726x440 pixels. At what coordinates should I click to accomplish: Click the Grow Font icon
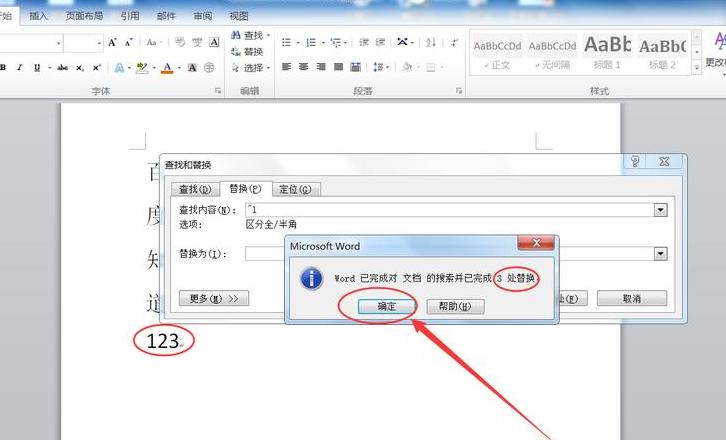coord(112,43)
